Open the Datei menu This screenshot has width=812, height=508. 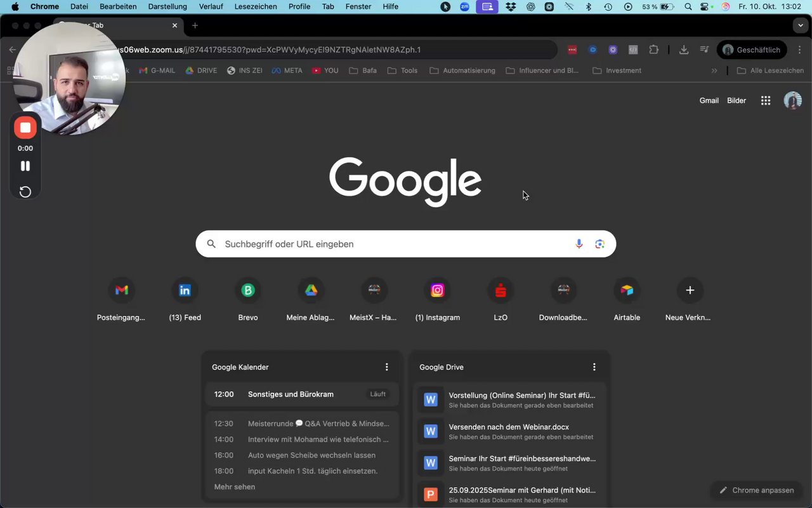click(x=79, y=6)
